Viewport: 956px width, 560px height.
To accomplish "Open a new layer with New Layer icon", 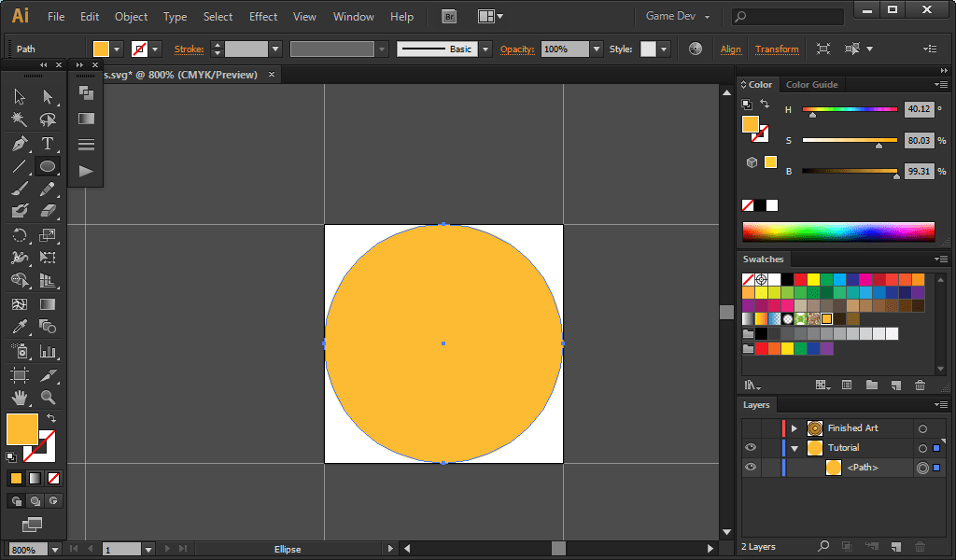I will pyautogui.click(x=895, y=546).
